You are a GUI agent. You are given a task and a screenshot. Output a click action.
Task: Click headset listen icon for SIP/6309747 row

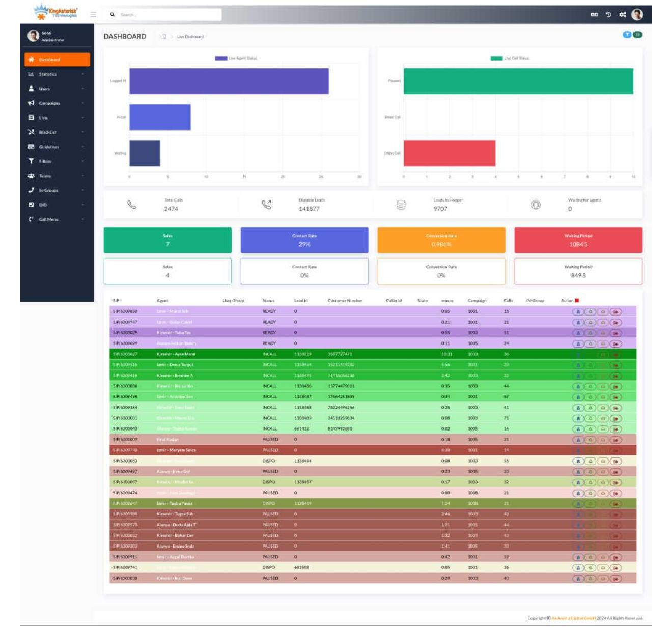[x=603, y=323]
